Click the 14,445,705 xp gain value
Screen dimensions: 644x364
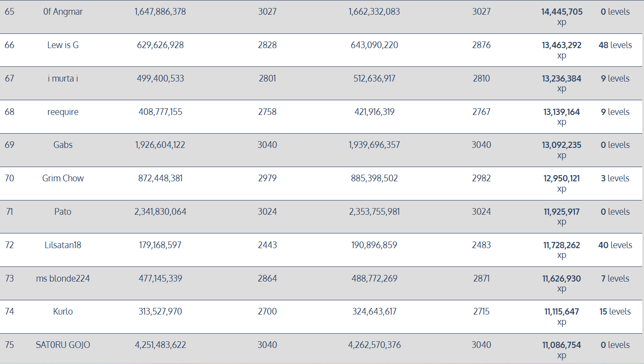[561, 12]
